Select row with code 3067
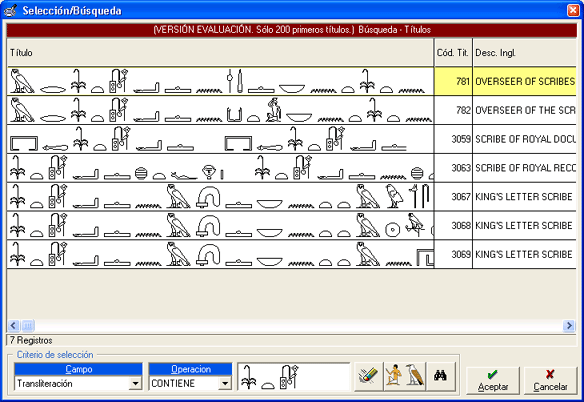The image size is (584, 402). tap(292, 197)
